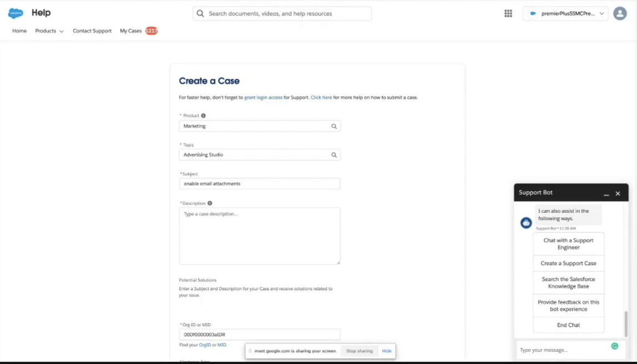
Task: Click the 'I can also assist' bot message
Action: [x=568, y=215]
